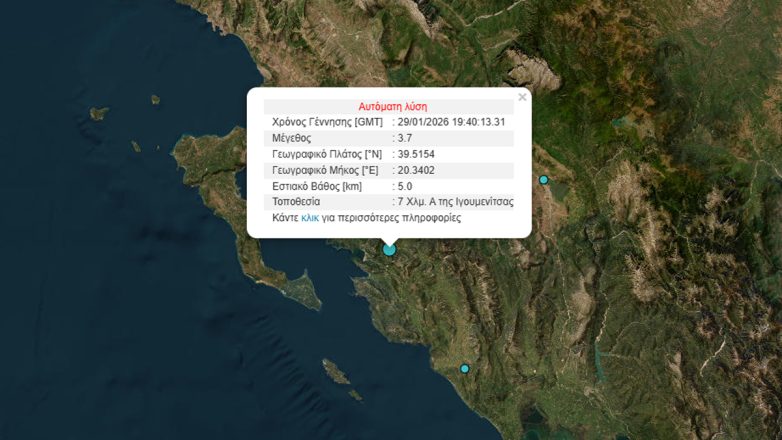The image size is (782, 440).
Task: Click the 'Γεωγραφικό Πλάτος [°N]' label
Action: click(327, 154)
